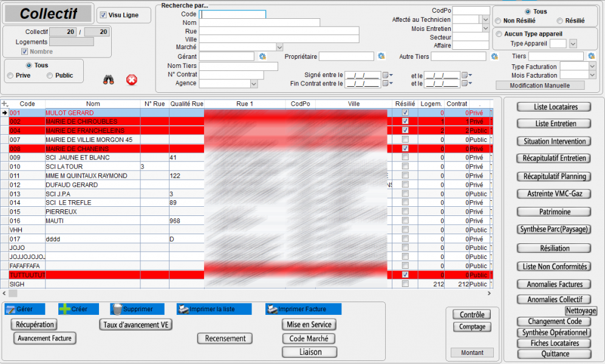Click the Supprimer trash button
Image resolution: width=605 pixels, height=364 pixels.
pos(137,309)
